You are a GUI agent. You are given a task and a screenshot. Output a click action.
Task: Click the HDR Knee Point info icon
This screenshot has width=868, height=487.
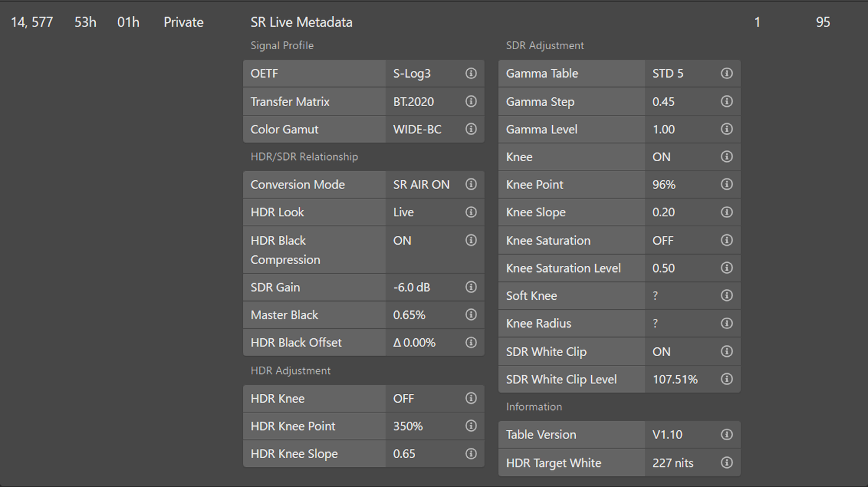pos(471,426)
